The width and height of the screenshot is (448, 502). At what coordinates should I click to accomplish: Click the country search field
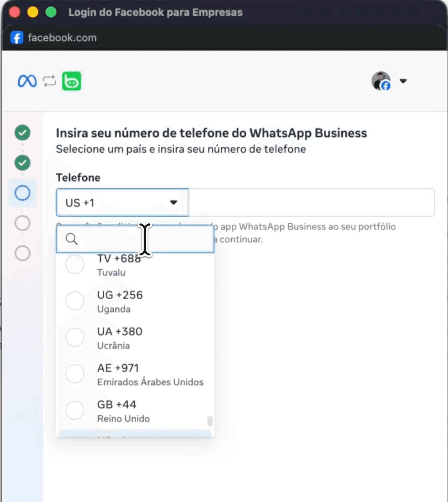pos(135,239)
